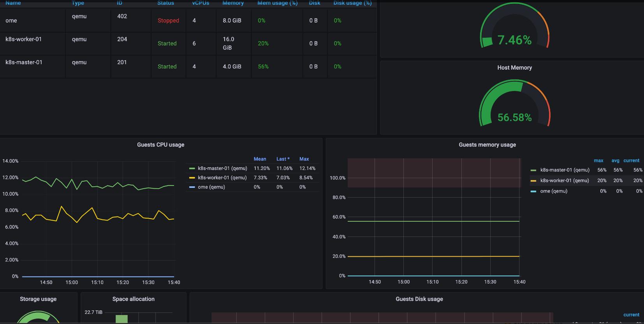Sort memory legend by avg
The image size is (644, 324).
615,161
